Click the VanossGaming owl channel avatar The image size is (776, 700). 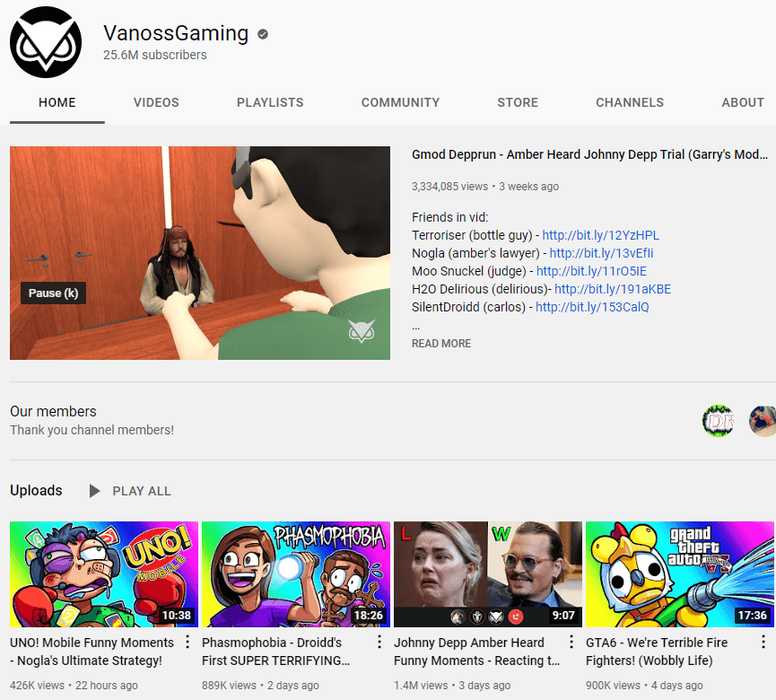(x=46, y=42)
